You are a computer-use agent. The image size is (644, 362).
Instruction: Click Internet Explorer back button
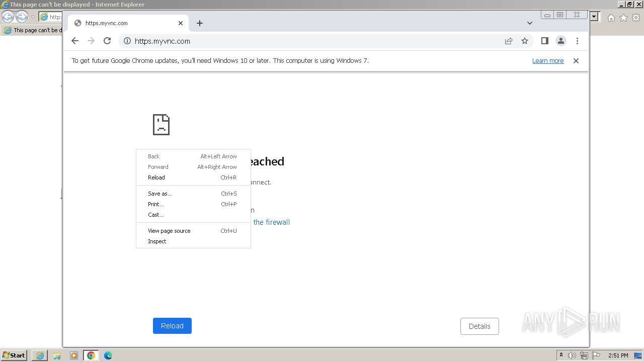8,17
